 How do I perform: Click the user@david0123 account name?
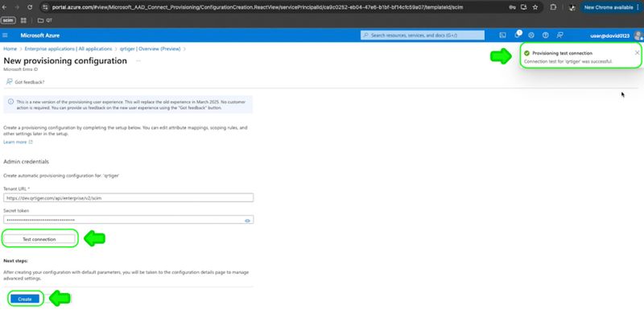[609, 35]
